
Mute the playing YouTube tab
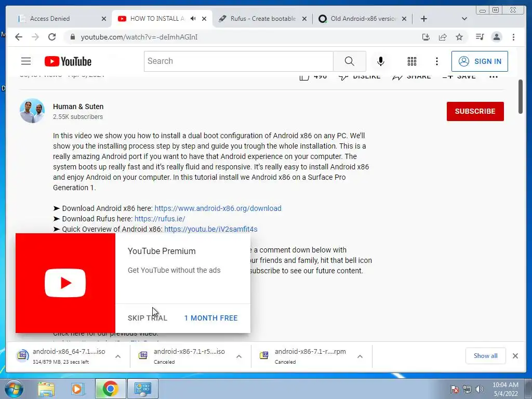pos(193,19)
